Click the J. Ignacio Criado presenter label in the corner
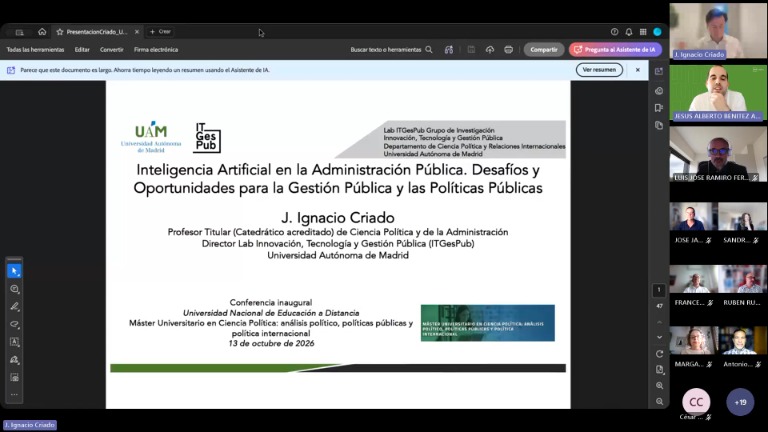The height and width of the screenshot is (432, 768). click(x=30, y=425)
